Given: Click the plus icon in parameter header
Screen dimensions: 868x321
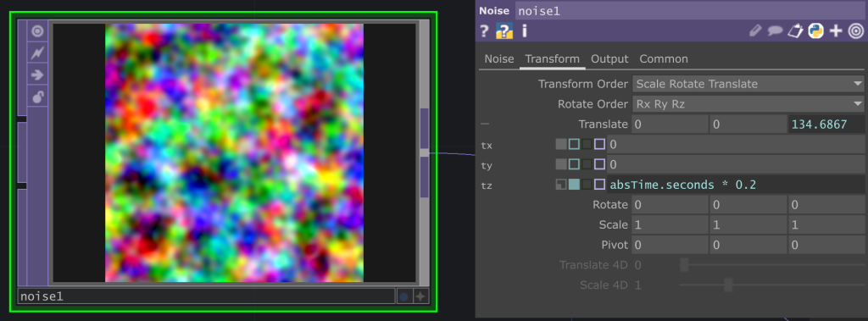Looking at the screenshot, I should [836, 31].
